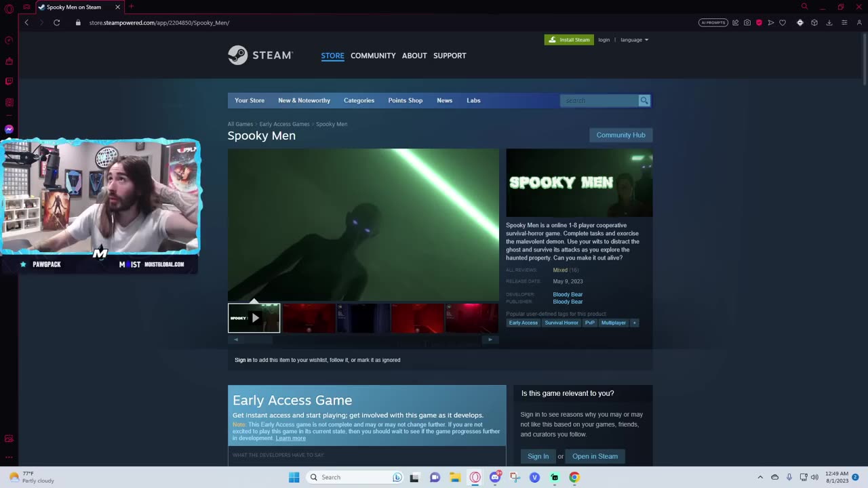Select the trailer video thumbnail

pos(254,318)
